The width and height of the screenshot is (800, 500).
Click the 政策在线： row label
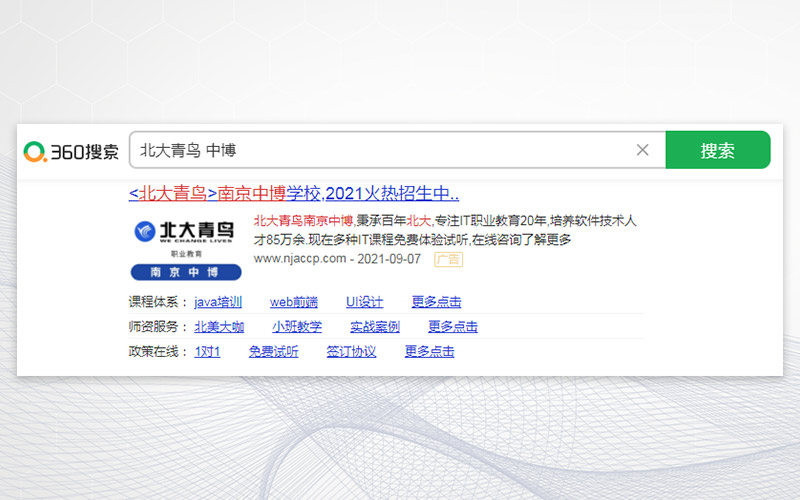click(158, 352)
